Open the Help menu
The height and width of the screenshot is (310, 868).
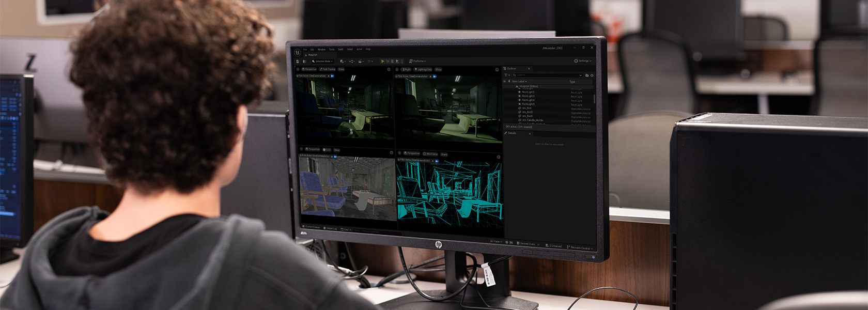click(x=368, y=49)
